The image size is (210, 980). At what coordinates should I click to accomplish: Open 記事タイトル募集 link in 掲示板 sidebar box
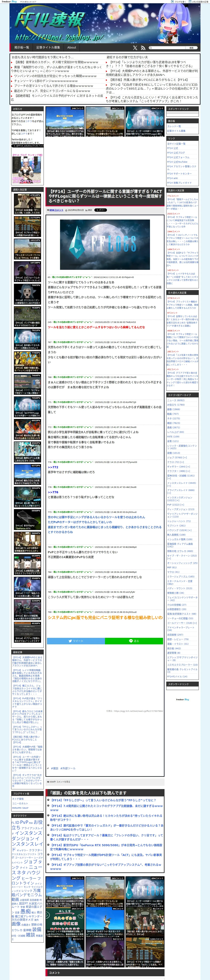point(176,131)
